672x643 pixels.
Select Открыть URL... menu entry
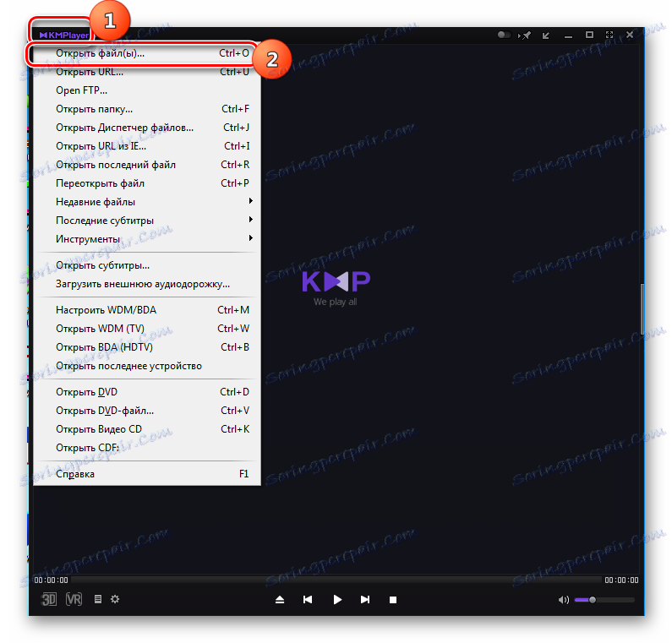pyautogui.click(x=147, y=72)
